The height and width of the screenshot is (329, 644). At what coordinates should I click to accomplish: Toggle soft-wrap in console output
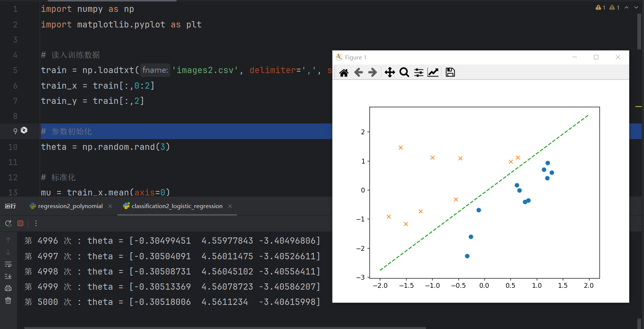click(x=8, y=264)
